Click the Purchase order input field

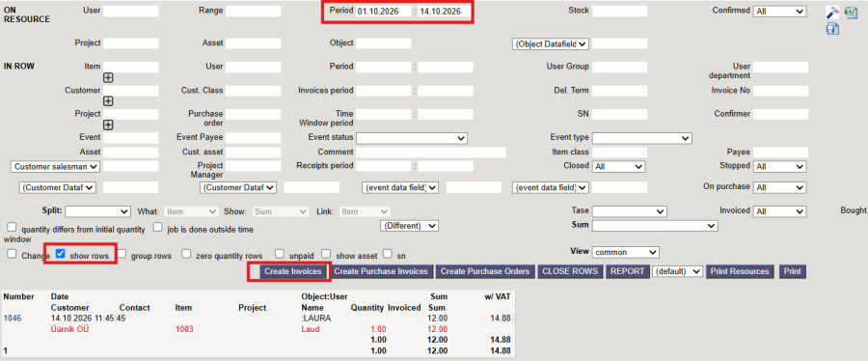(x=253, y=114)
